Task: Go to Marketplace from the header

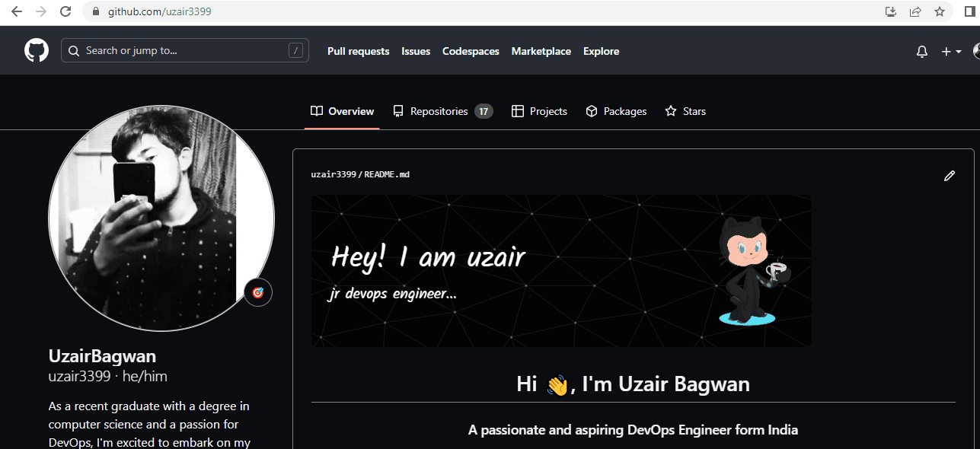Action: click(x=541, y=52)
